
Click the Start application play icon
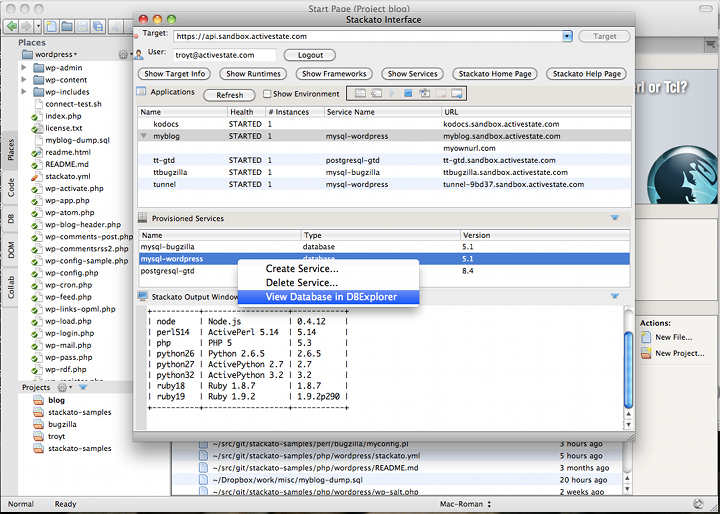pos(392,94)
